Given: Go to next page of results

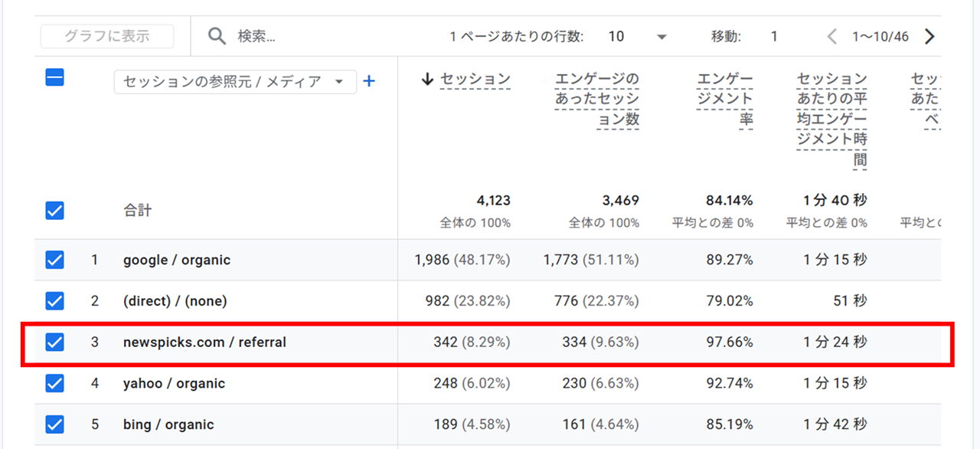Looking at the screenshot, I should pyautogui.click(x=929, y=36).
